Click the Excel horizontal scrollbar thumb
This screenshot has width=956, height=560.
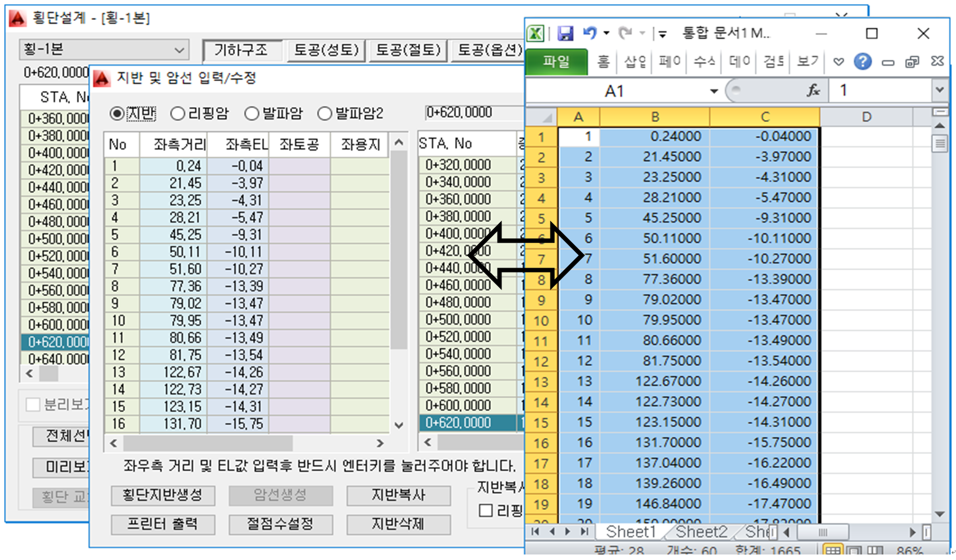pyautogui.click(x=823, y=532)
